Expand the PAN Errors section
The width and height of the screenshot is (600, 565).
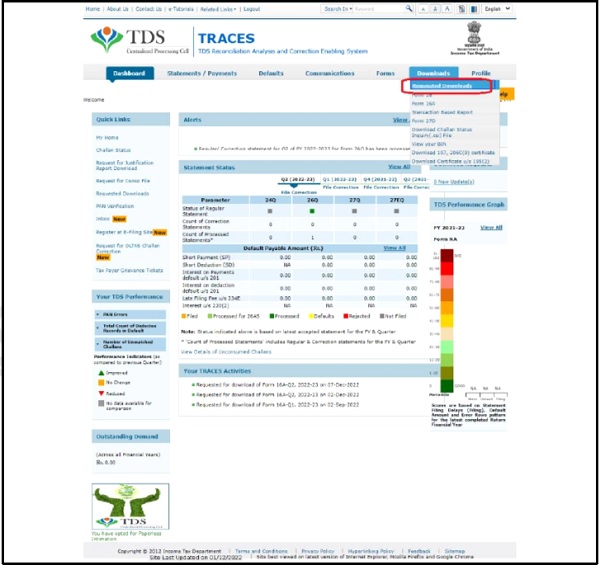(130, 314)
